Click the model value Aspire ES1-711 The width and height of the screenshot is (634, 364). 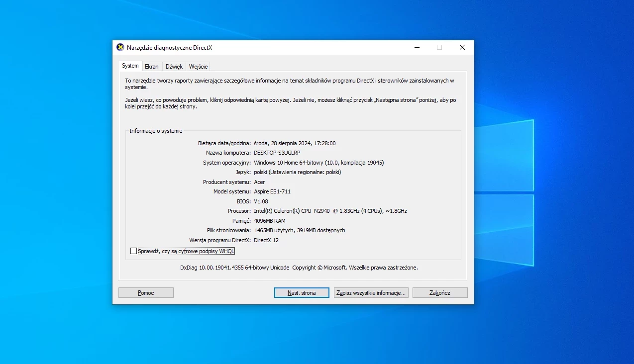click(x=272, y=191)
